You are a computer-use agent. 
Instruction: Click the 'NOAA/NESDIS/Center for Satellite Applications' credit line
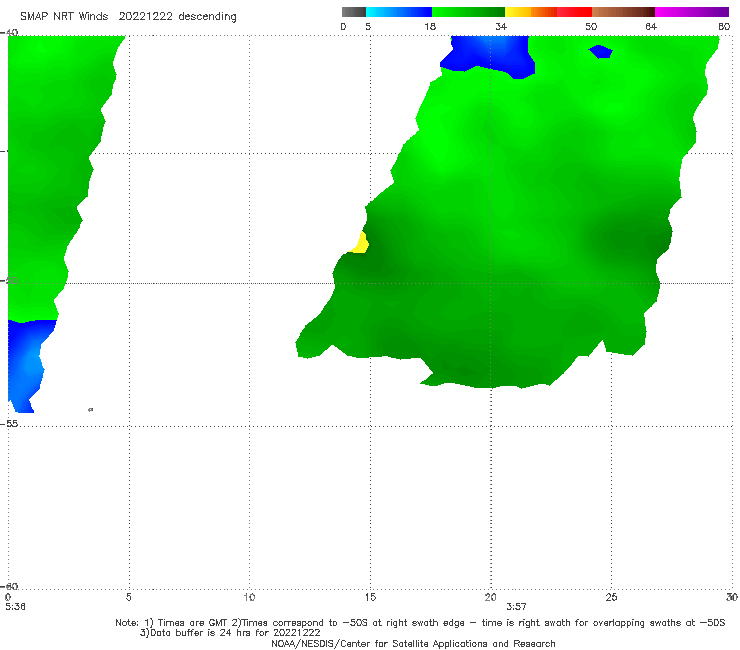coord(413,644)
